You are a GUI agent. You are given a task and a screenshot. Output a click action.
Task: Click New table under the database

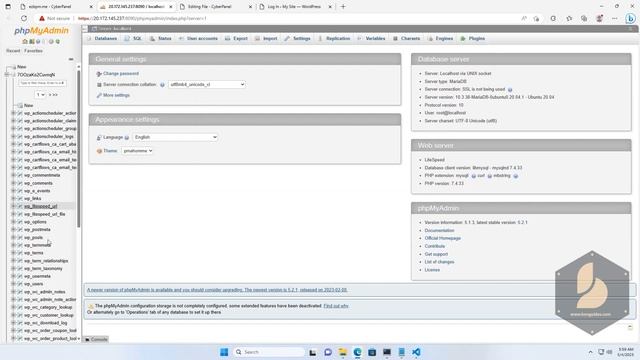coord(29,105)
